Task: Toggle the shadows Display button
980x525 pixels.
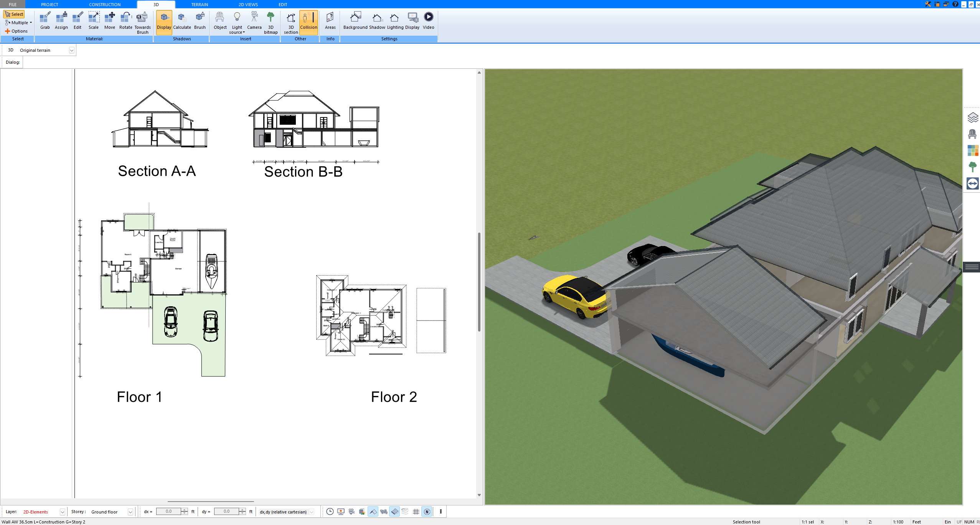Action: pyautogui.click(x=164, y=22)
